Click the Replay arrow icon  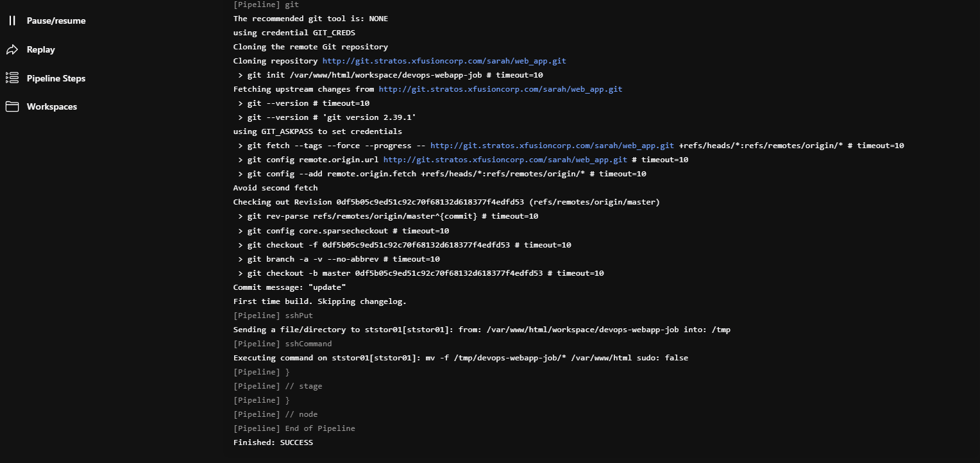[12, 49]
